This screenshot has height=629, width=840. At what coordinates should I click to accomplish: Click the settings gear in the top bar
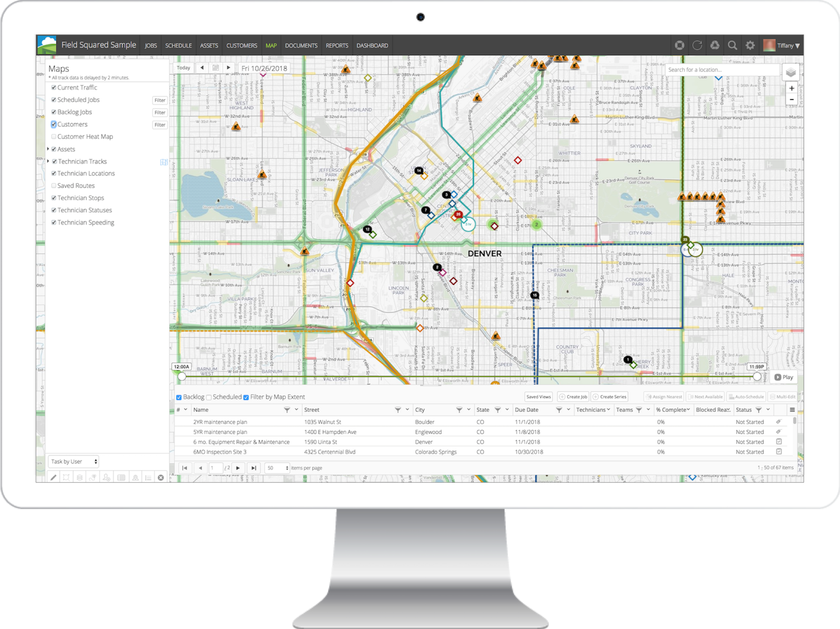tap(750, 46)
